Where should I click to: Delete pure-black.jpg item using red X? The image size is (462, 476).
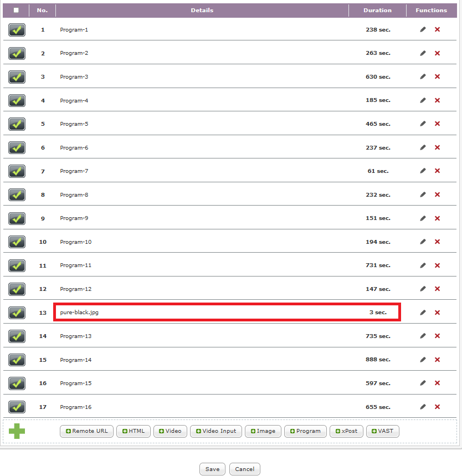tap(437, 313)
